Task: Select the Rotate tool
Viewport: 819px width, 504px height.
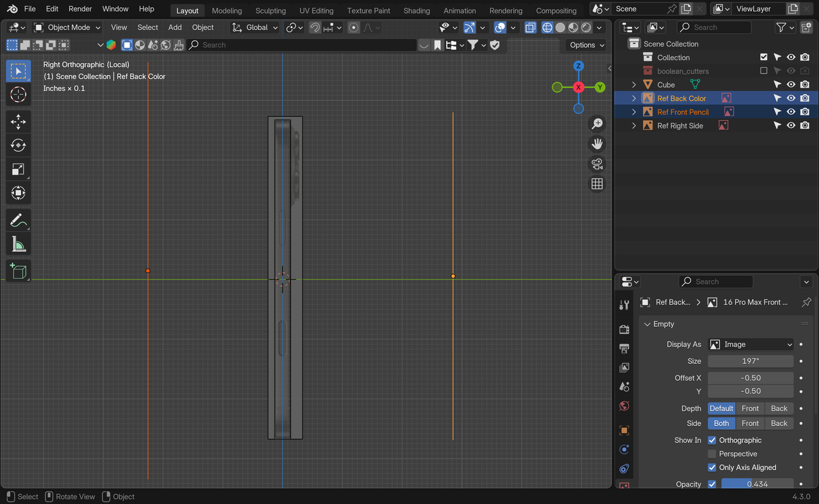Action: point(19,145)
